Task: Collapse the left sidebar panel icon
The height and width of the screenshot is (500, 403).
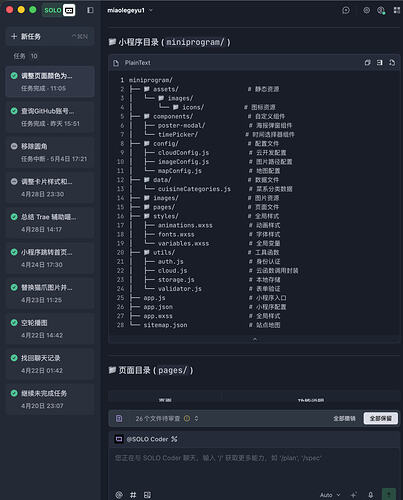Action: tap(90, 10)
